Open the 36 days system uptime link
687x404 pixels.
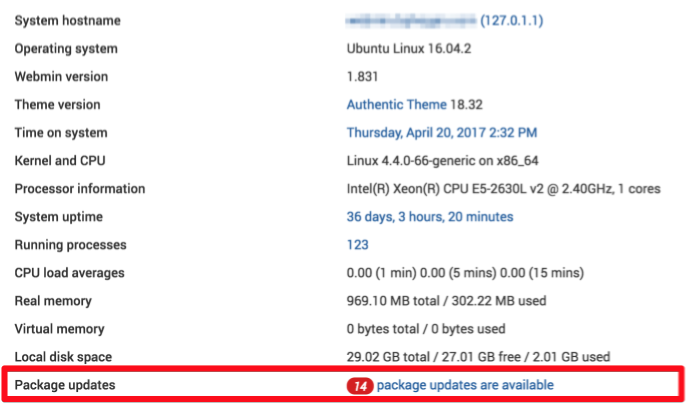pos(430,217)
